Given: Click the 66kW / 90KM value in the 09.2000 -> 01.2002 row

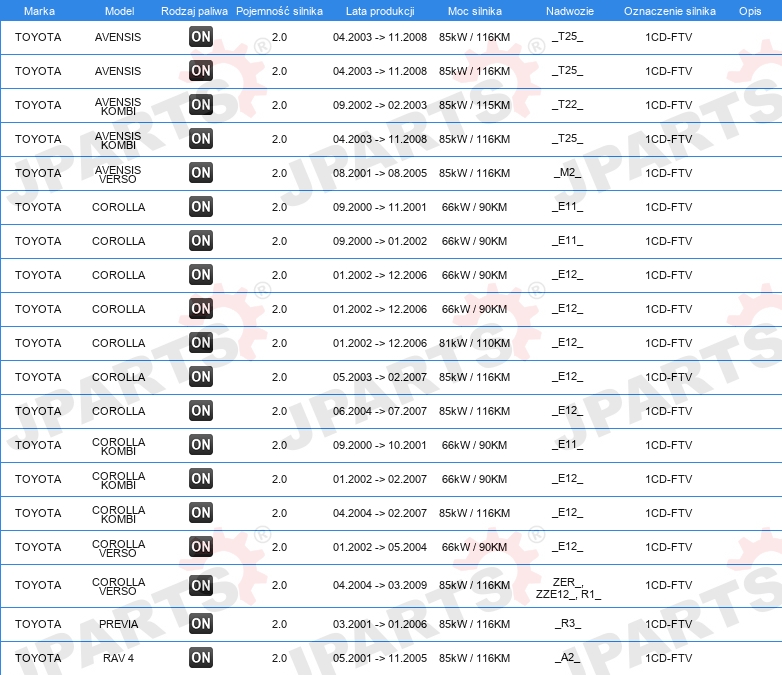Looking at the screenshot, I should click(474, 241).
